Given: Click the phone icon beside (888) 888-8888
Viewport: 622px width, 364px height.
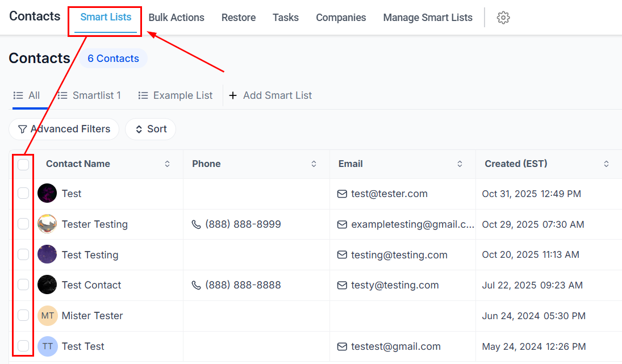Looking at the screenshot, I should tap(195, 285).
